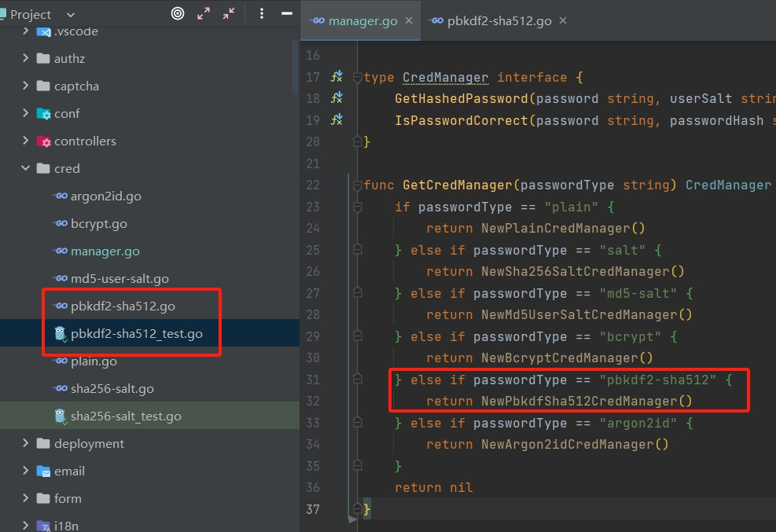This screenshot has width=776, height=532.
Task: Click the gutter implementation icon on line 18
Action: 337,98
